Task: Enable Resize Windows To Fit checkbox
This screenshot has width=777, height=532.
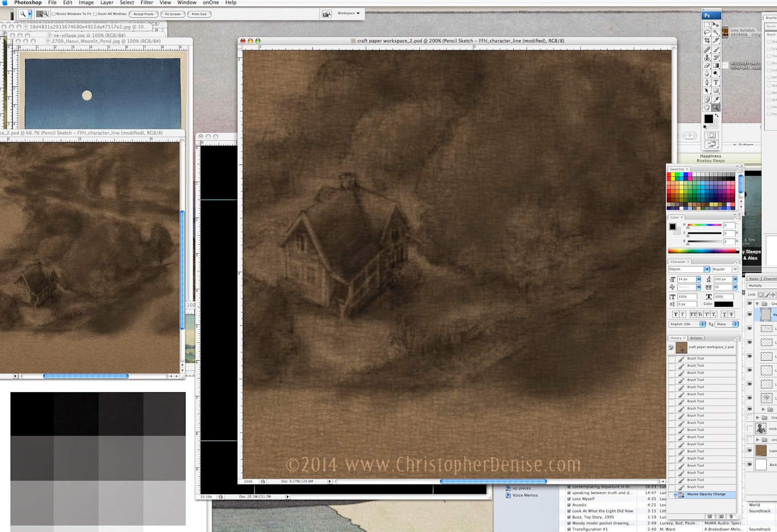Action: pyautogui.click(x=53, y=14)
